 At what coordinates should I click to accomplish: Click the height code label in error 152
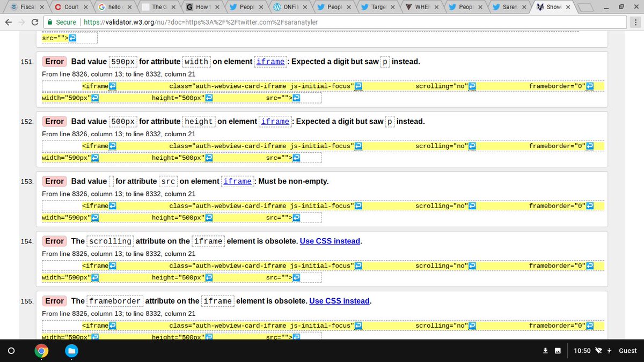[x=199, y=122]
